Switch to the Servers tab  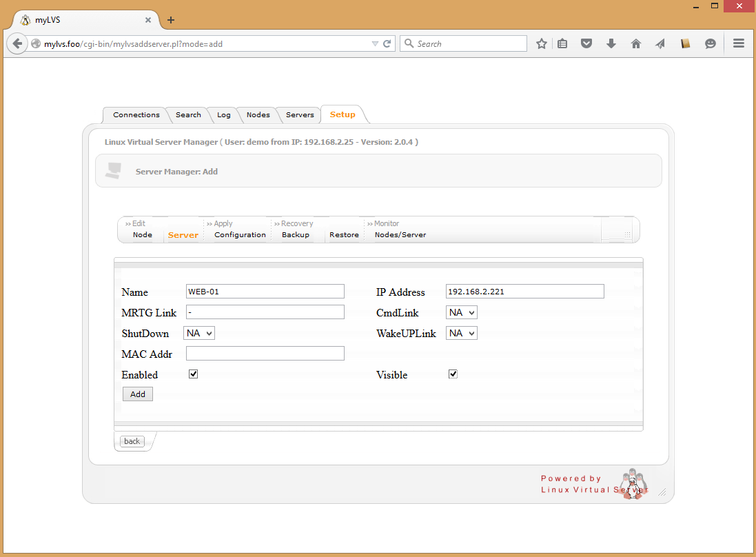point(300,115)
